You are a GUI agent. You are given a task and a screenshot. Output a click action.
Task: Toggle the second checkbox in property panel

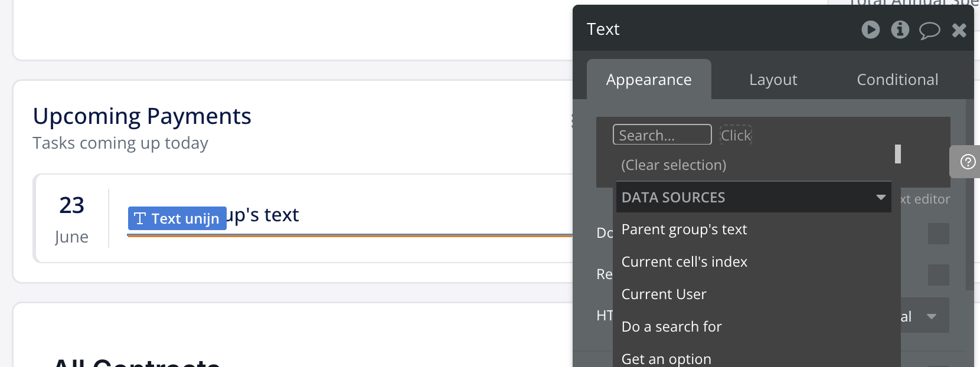click(938, 275)
